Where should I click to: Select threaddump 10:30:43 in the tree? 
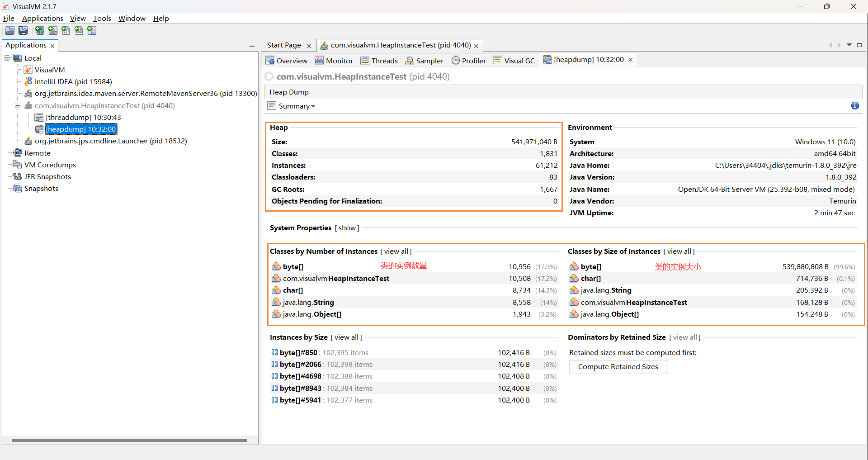(x=83, y=117)
